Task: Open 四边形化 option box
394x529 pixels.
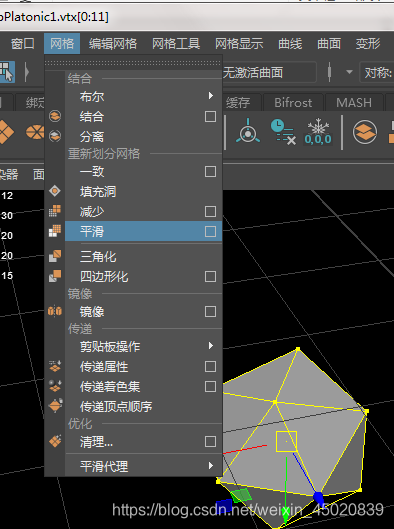Action: coord(210,277)
